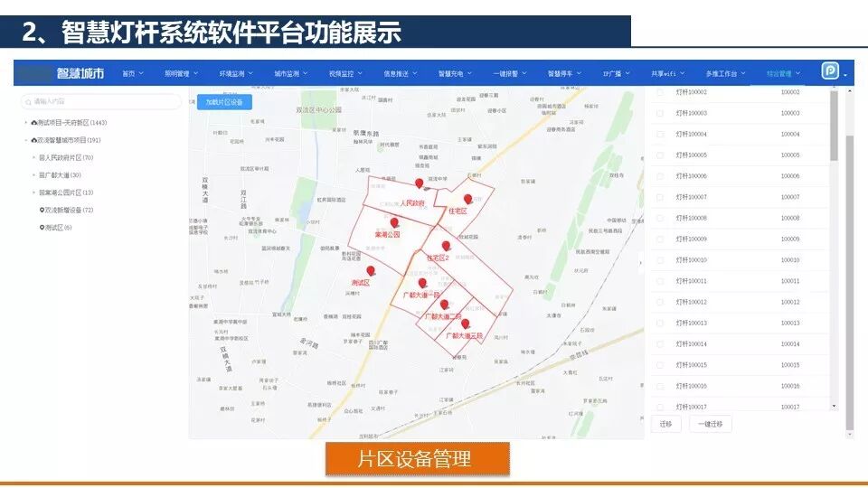Click the cloud icon of 测试项目-天府新区

(33, 123)
